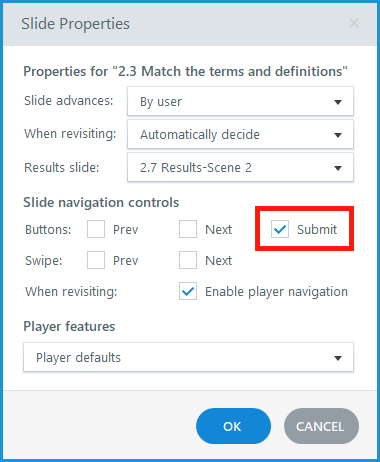Click the Submit checkbox label text
This screenshot has height=462, width=380.
click(x=317, y=229)
